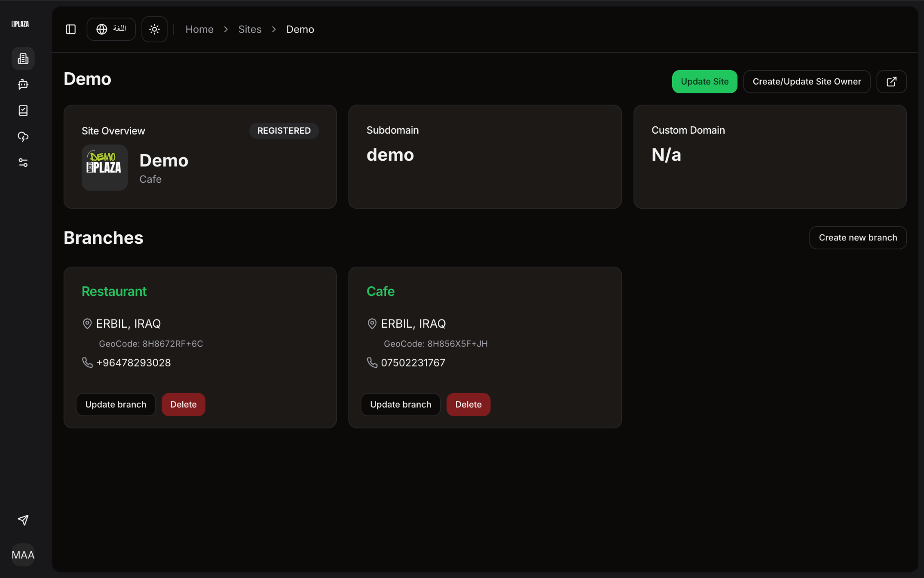Screen dimensions: 924x578
Task: Click the cloud download sidebar icon
Action: click(x=23, y=137)
